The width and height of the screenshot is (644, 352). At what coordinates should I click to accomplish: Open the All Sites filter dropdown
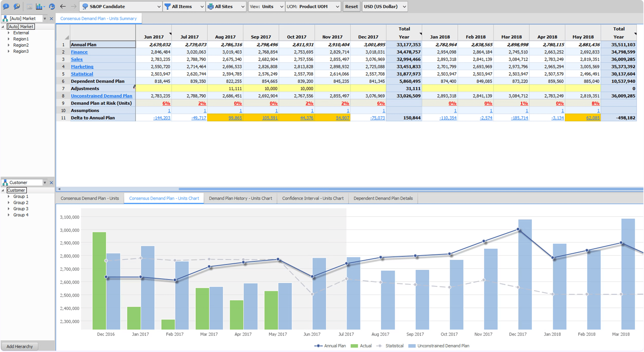tap(226, 6)
